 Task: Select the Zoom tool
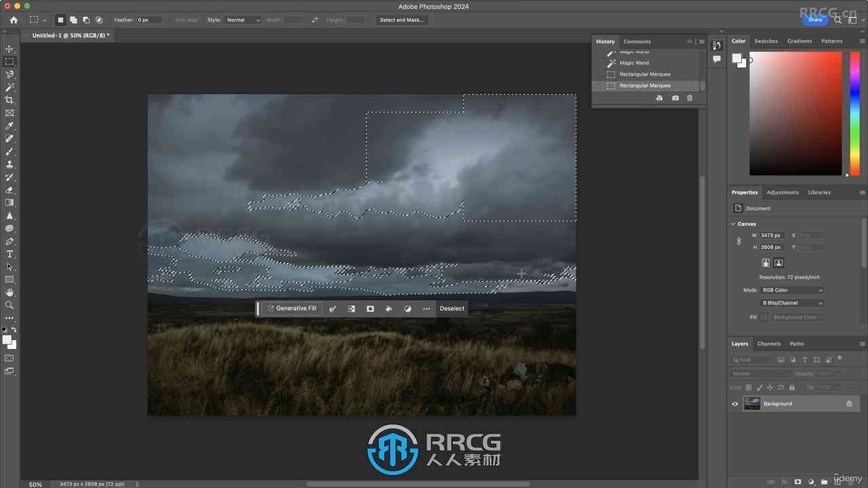tap(9, 306)
